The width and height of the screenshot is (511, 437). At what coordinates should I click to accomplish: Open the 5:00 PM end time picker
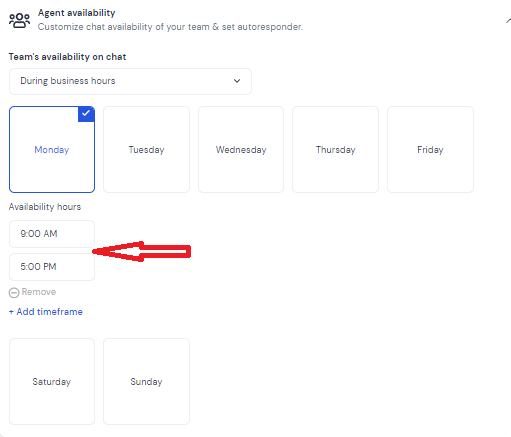point(52,267)
